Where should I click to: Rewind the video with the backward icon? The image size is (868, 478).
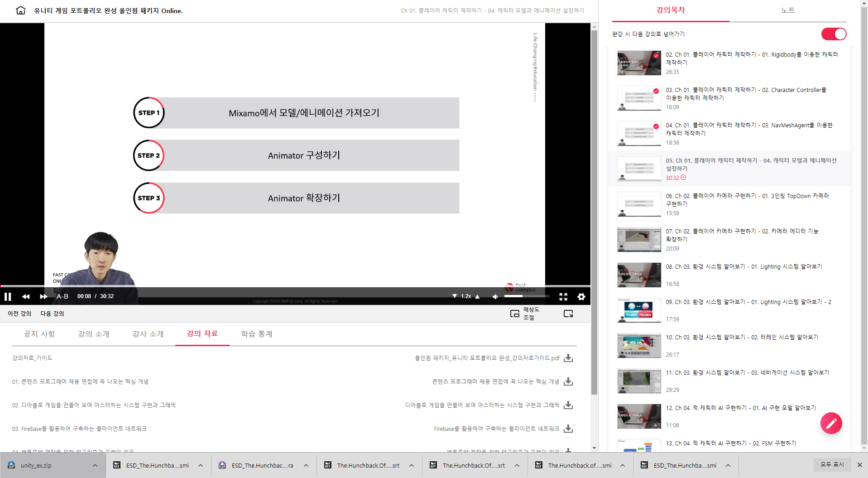point(26,297)
